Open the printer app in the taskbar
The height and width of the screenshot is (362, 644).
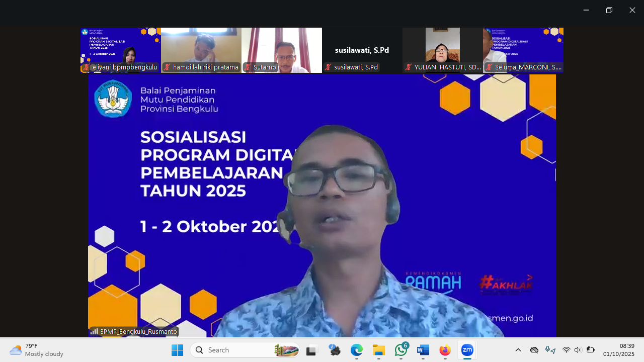pyautogui.click(x=335, y=350)
